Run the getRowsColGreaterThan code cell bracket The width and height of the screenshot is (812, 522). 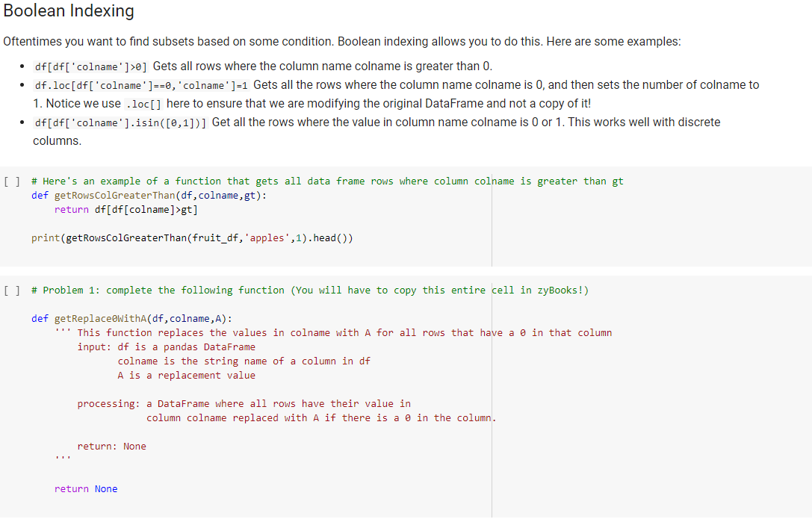pyautogui.click(x=12, y=181)
